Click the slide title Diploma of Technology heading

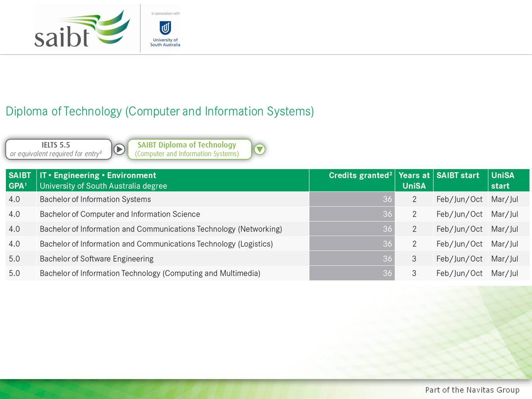[x=160, y=112]
